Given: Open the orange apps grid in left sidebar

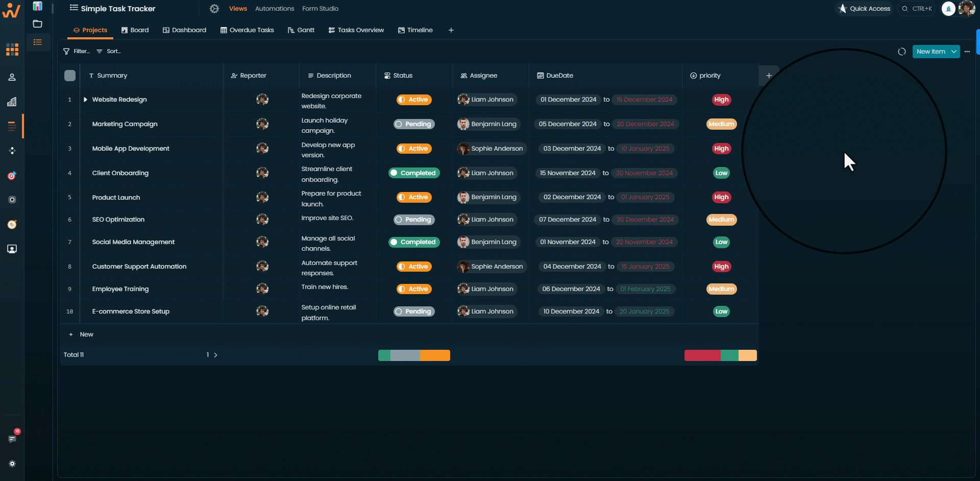Looking at the screenshot, I should [12, 50].
